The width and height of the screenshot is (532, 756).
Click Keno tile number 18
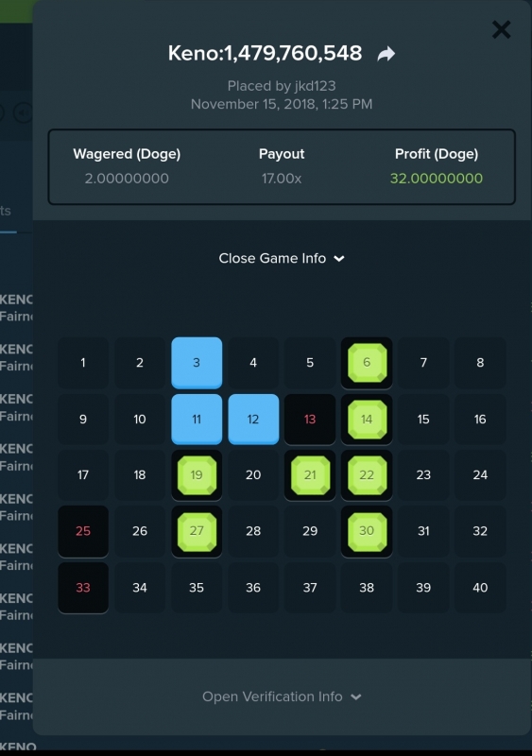coord(140,475)
